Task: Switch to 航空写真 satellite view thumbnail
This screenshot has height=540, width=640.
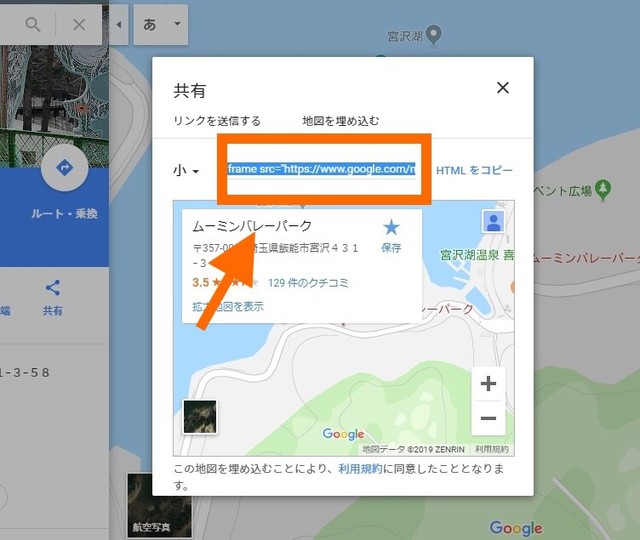Action: (x=159, y=505)
